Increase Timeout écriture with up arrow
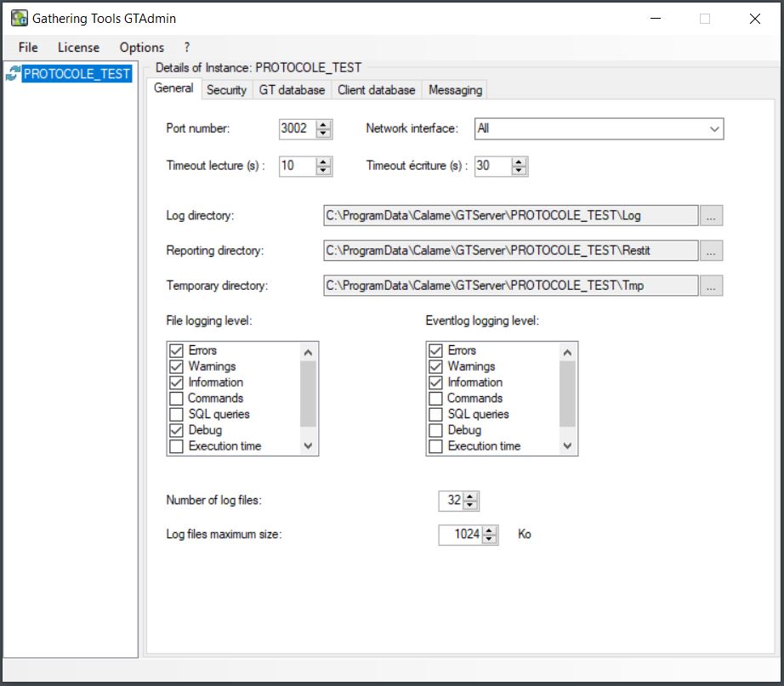Screen dimensions: 784x686 519,162
